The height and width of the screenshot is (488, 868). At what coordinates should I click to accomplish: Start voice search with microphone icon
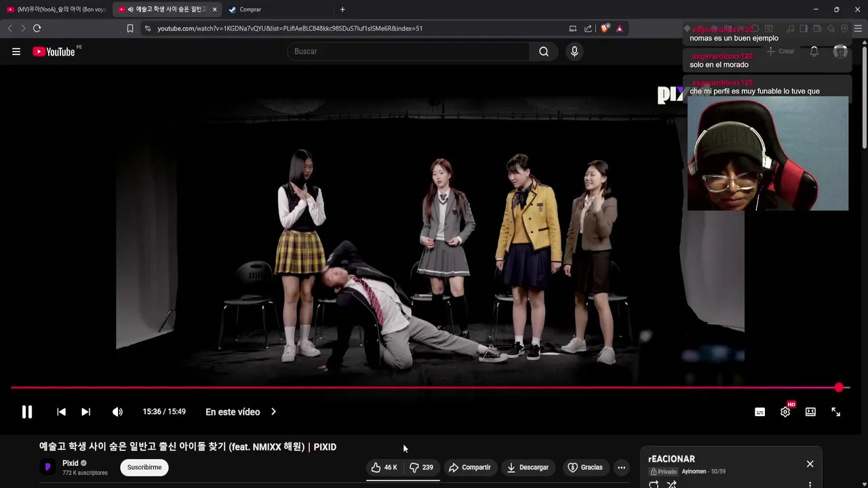tap(574, 52)
